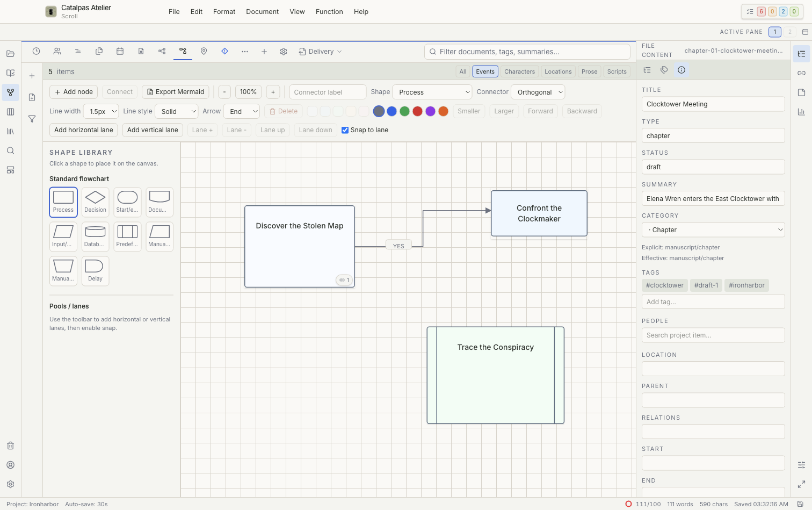The height and width of the screenshot is (510, 812).
Task: Select the Decision shape in library
Action: [96, 202]
